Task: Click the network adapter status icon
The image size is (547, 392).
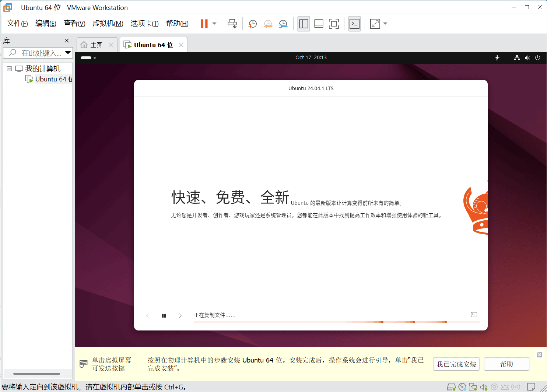Action: 473,387
